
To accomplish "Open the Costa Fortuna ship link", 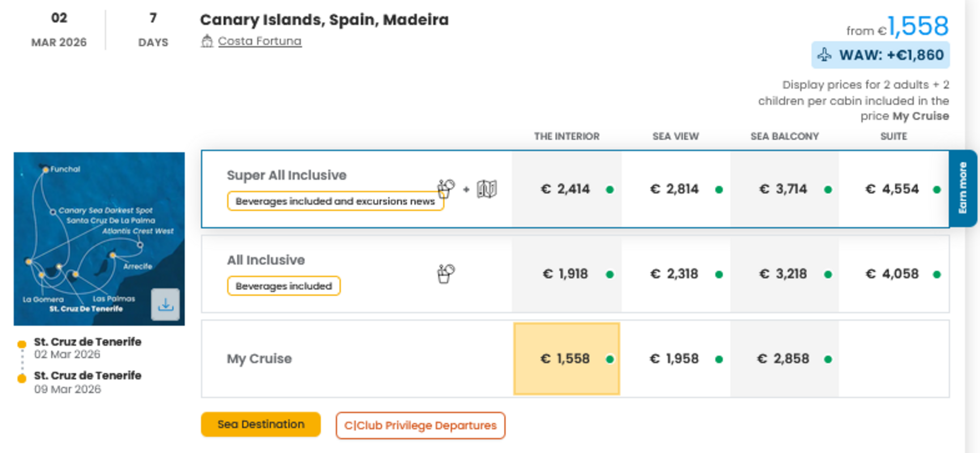I will tap(259, 41).
